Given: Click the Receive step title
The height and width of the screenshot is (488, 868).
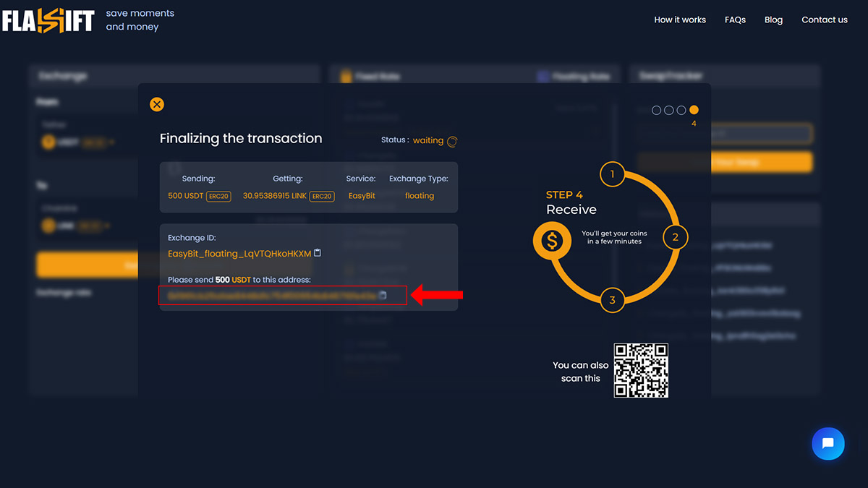Looking at the screenshot, I should 571,210.
